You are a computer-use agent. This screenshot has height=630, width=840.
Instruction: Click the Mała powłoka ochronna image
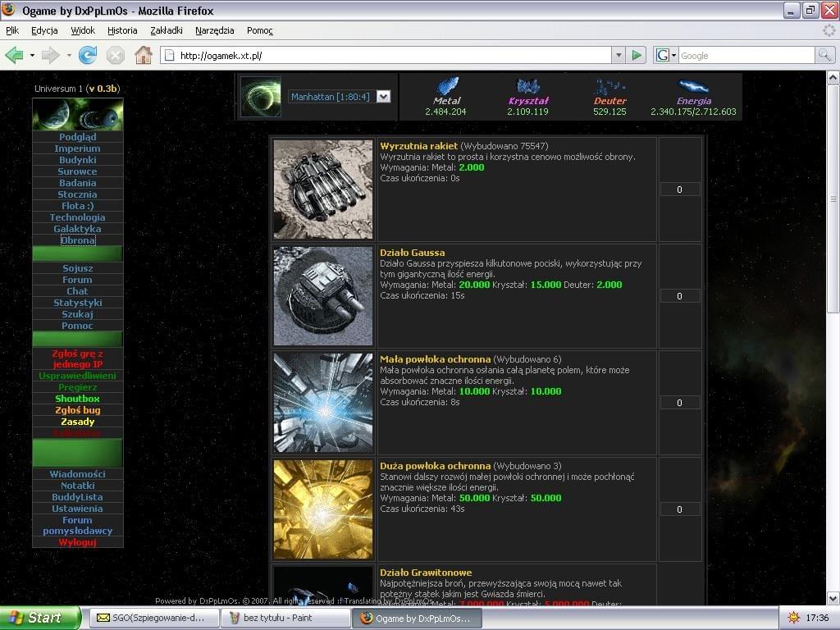[323, 402]
